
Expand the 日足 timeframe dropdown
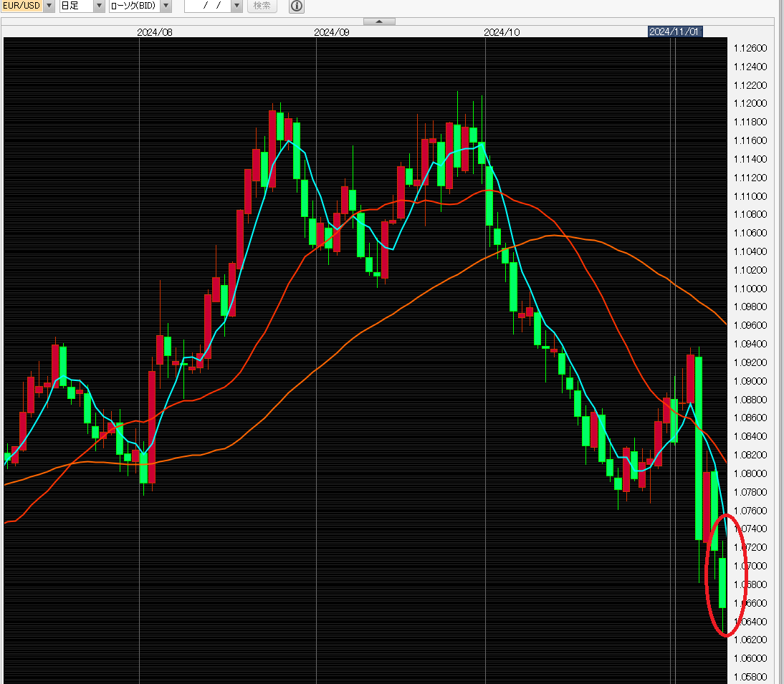[x=99, y=6]
